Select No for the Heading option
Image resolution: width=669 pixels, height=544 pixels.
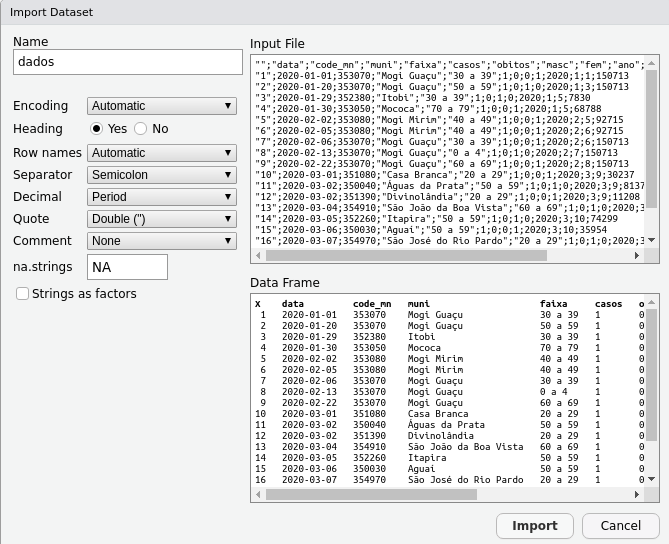click(x=141, y=129)
